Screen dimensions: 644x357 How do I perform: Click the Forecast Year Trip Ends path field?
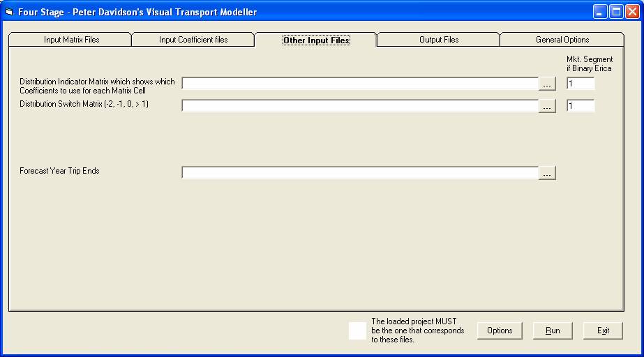[x=360, y=172]
